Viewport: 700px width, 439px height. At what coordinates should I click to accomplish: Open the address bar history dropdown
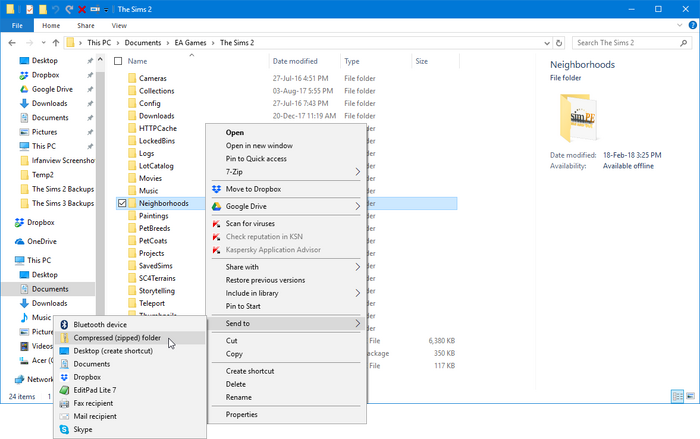click(547, 43)
